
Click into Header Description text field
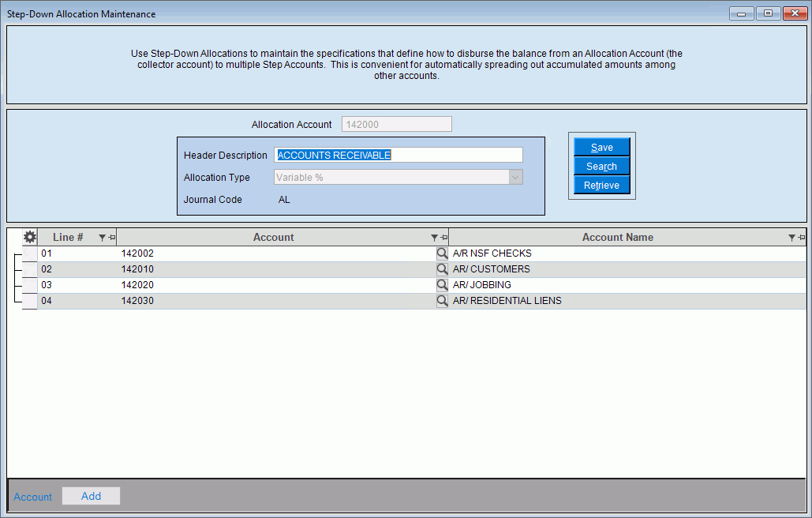[398, 155]
